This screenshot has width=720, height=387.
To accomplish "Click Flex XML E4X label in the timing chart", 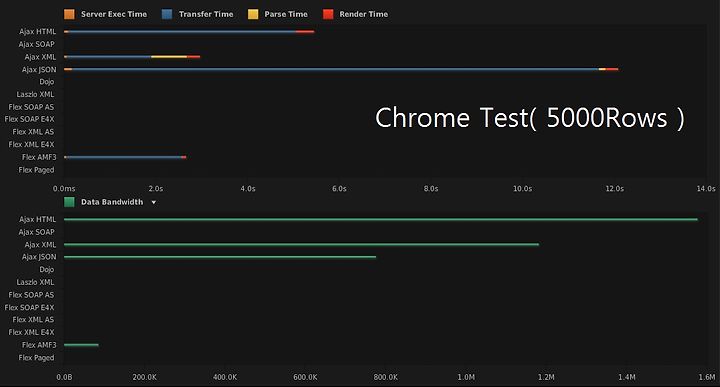I will (31, 144).
